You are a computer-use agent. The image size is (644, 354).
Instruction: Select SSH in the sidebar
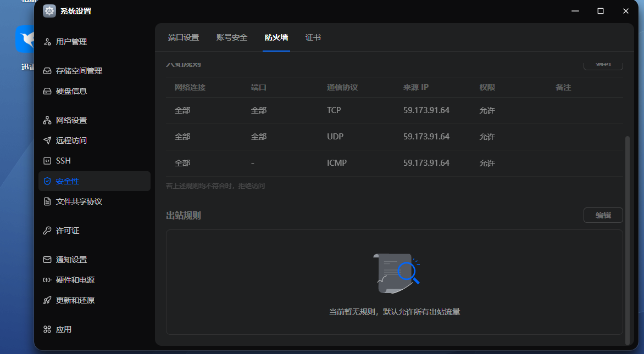click(x=95, y=161)
